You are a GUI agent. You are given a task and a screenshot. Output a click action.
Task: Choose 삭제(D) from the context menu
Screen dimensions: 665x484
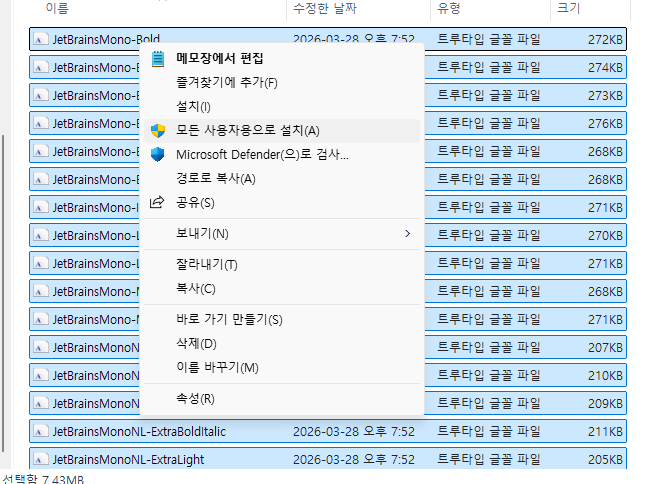(282, 343)
